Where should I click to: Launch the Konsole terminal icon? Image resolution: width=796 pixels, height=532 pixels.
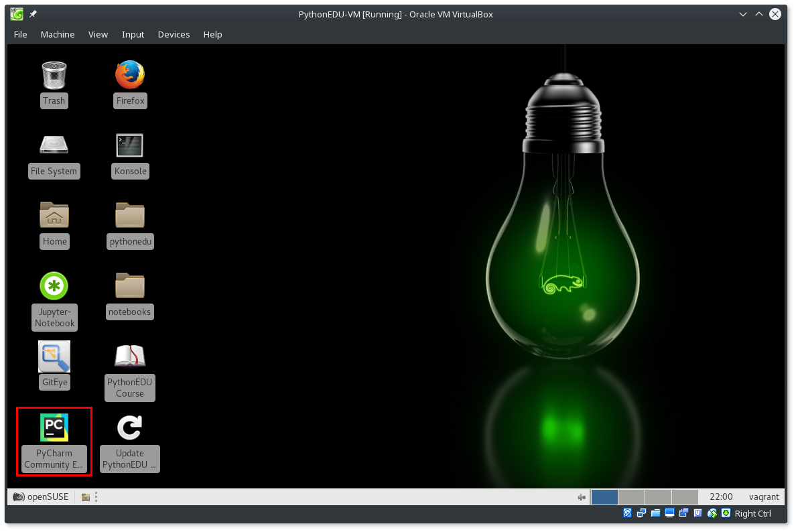(130, 145)
